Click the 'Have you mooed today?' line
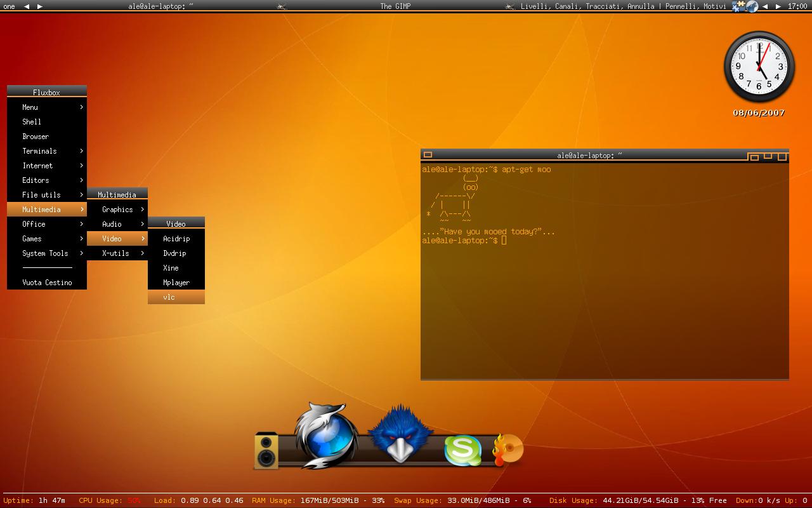812x508 pixels. (x=488, y=232)
